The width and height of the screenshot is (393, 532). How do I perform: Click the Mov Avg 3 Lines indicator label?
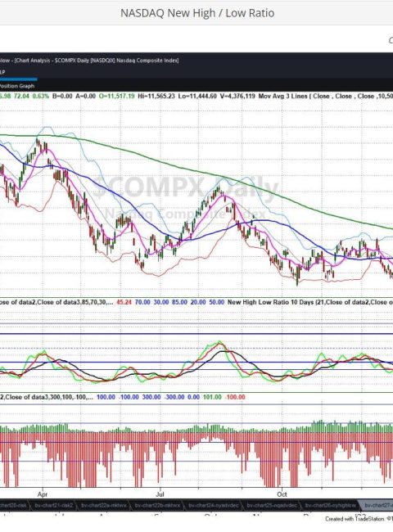click(282, 96)
